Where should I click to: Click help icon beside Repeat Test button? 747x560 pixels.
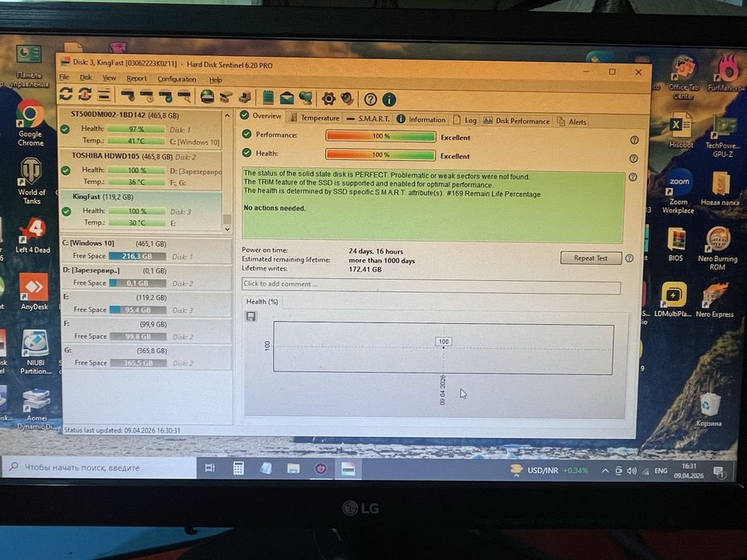point(629,258)
